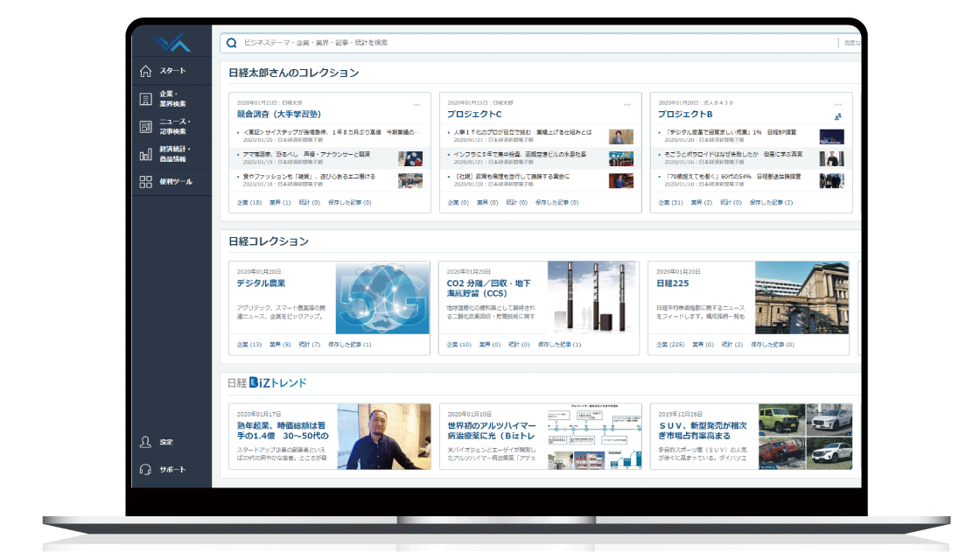The height and width of the screenshot is (560, 980).
Task: Select 企業 (225) in the 日経225 card
Action: point(670,345)
